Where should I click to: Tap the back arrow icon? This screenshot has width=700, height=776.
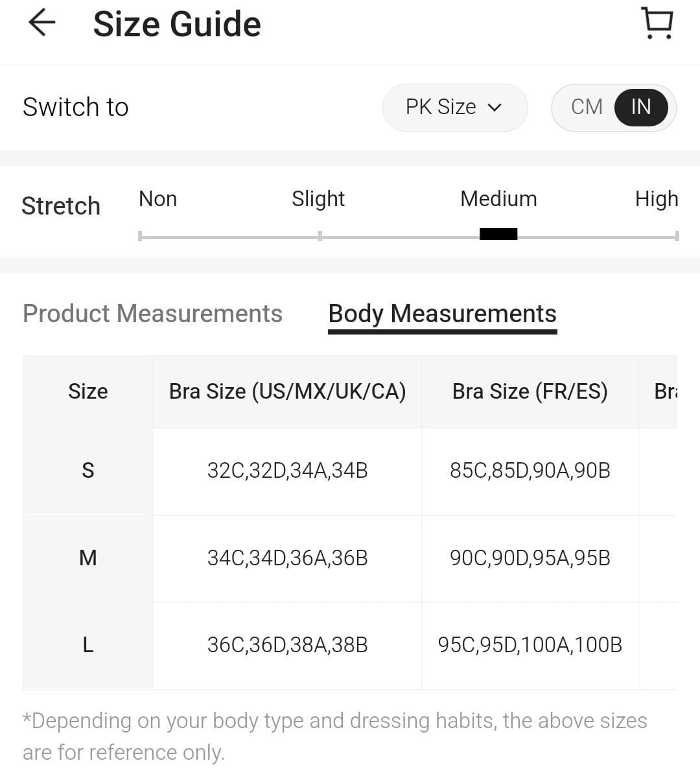42,23
